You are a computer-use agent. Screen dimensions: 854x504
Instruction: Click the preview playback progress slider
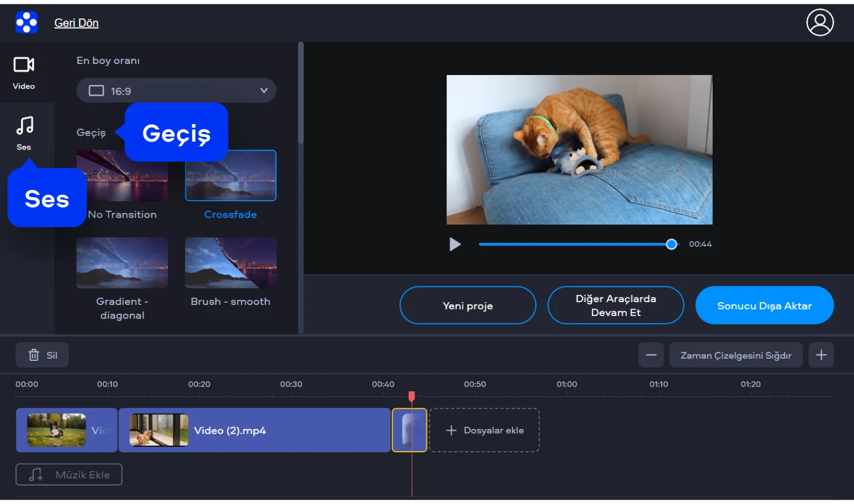(574, 244)
